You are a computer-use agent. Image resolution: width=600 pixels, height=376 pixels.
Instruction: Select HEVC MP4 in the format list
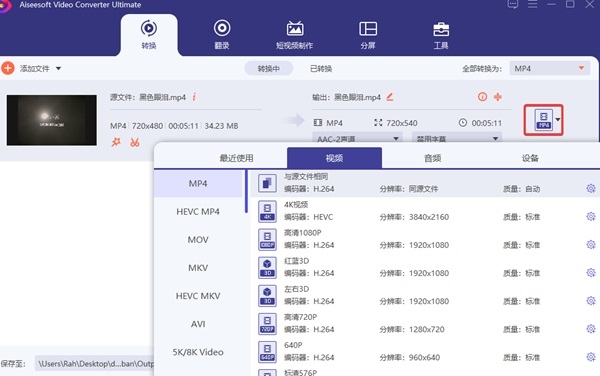(x=198, y=212)
